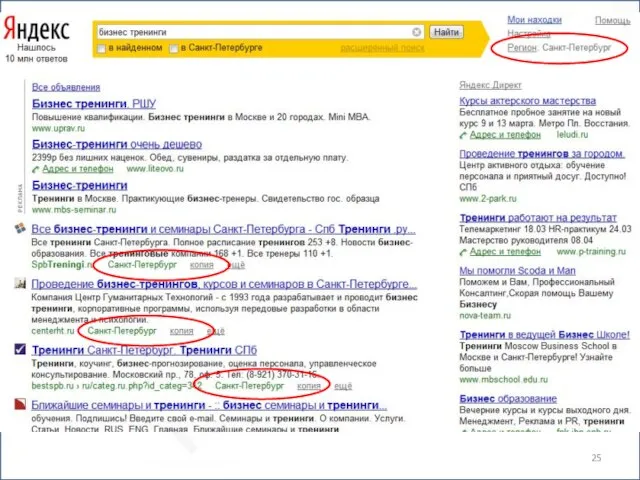Expand 'ещё' under centerht.ru result
Image resolution: width=640 pixels, height=480 pixels.
pos(215,330)
